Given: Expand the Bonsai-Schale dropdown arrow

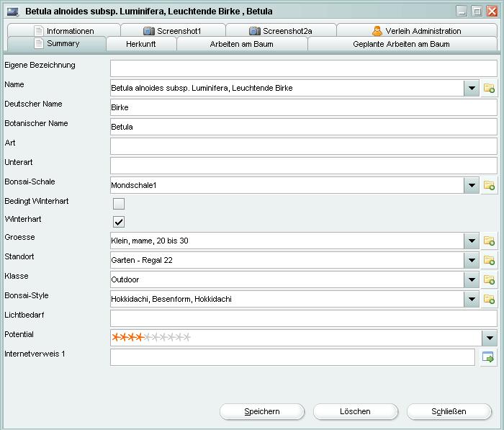Looking at the screenshot, I should coord(472,185).
